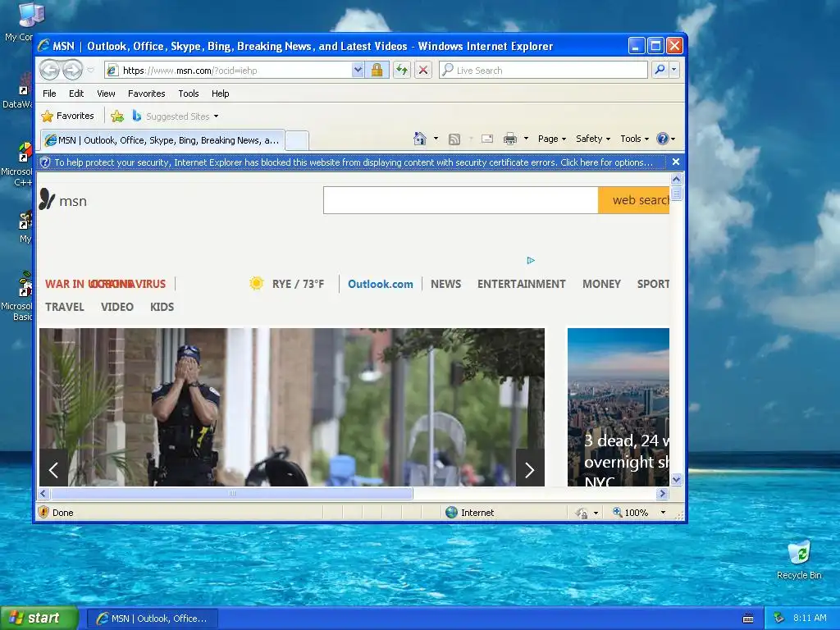Open the Favorites menu
The height and width of the screenshot is (630, 840).
point(146,94)
